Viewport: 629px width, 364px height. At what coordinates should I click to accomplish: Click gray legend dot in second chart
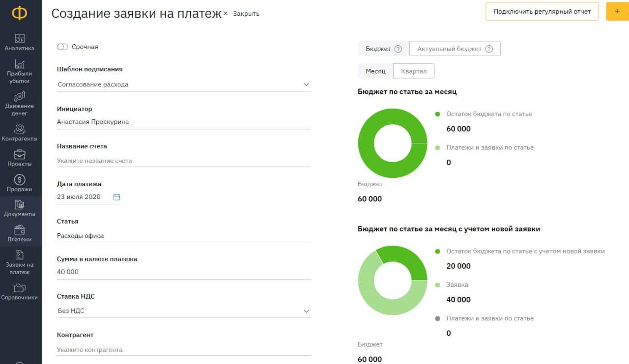click(438, 318)
